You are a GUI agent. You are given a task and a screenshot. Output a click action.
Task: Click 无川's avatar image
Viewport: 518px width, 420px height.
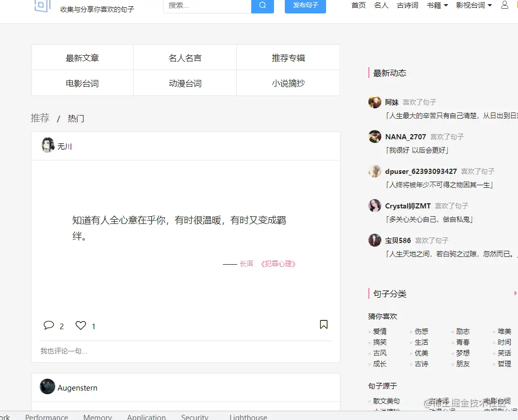click(x=48, y=145)
